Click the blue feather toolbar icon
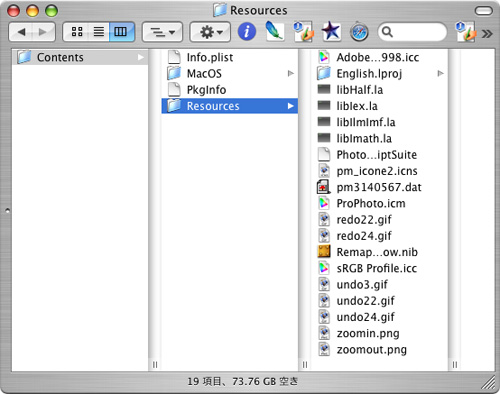The width and height of the screenshot is (500, 394). 274,31
